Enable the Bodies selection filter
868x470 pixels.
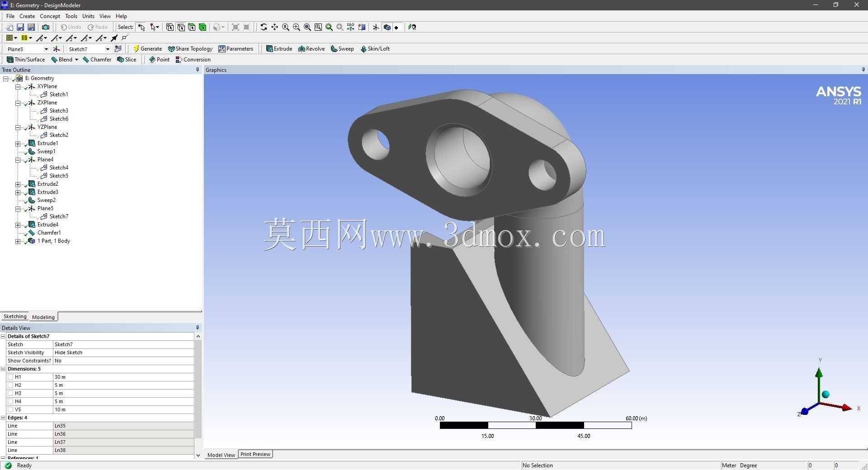pyautogui.click(x=203, y=27)
